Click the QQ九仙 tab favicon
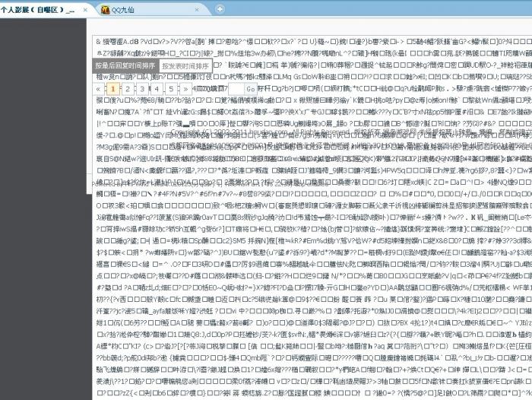The height and width of the screenshot is (400, 532). click(106, 10)
